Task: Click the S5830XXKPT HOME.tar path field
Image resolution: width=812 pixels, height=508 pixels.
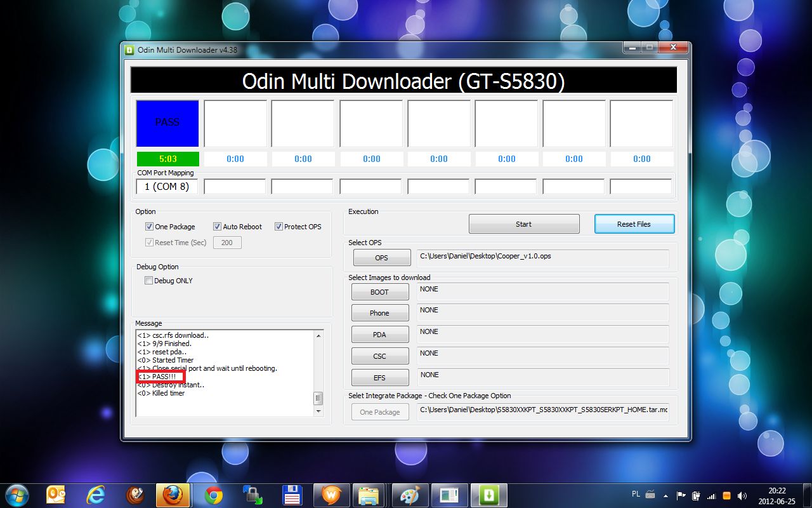Action: (x=543, y=412)
